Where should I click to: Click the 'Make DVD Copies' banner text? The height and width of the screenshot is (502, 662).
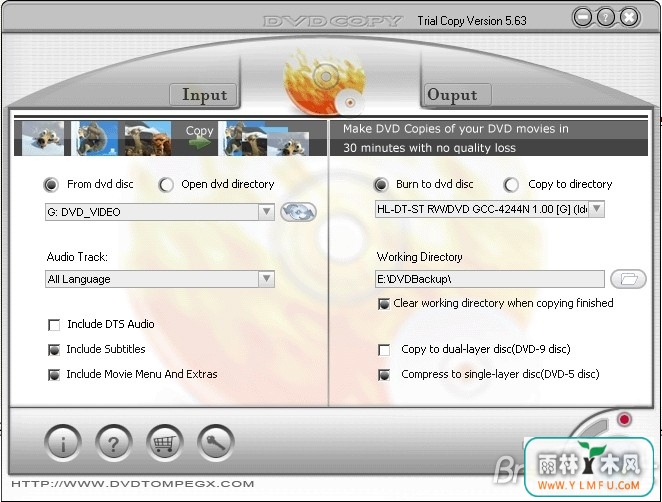coord(455,138)
